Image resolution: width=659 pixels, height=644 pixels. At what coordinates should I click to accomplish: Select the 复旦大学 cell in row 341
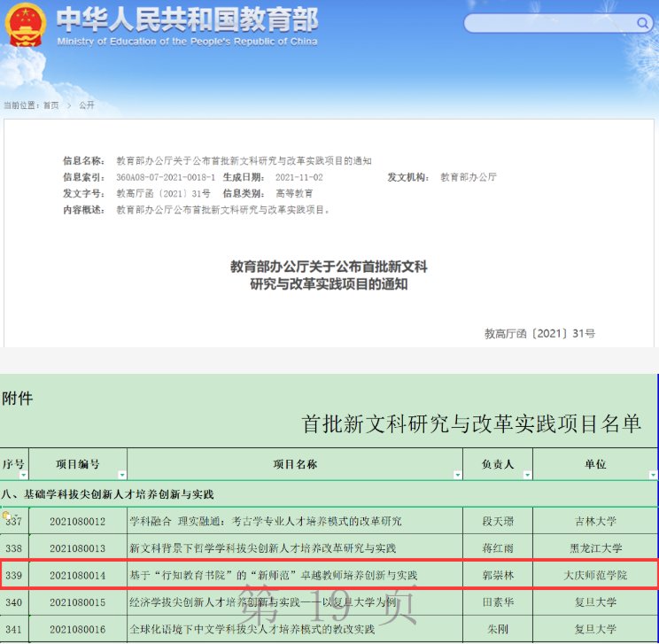[595, 629]
